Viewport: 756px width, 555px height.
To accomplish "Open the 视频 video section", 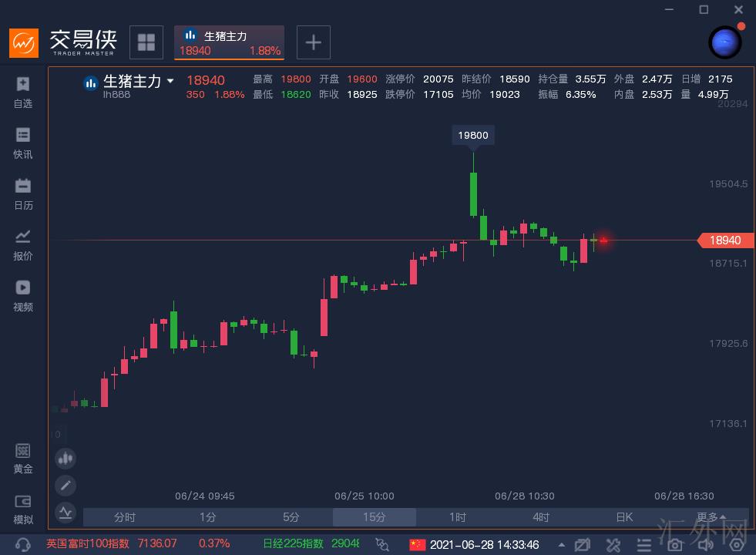I will tap(23, 295).
